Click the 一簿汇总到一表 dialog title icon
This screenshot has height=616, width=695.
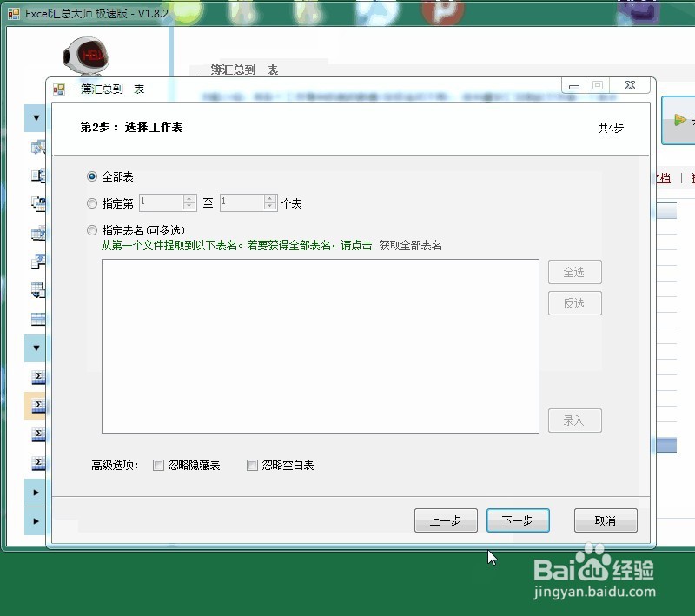pyautogui.click(x=59, y=89)
